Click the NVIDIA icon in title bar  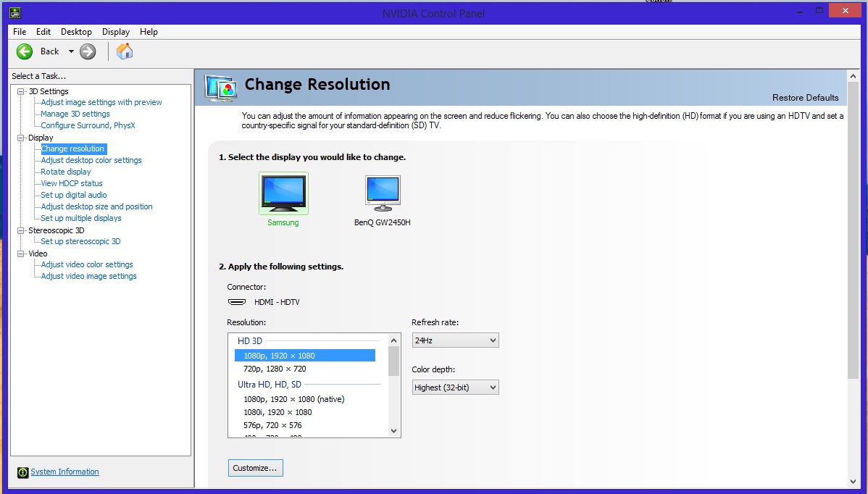click(15, 12)
